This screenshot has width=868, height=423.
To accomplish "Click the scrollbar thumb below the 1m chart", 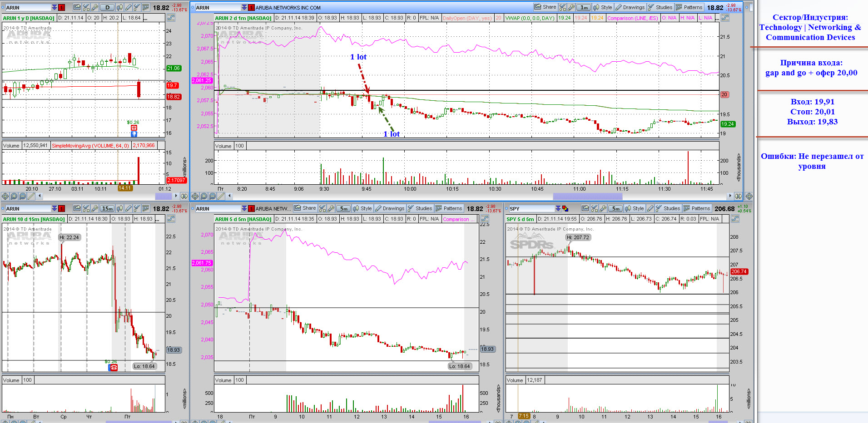I will (587, 196).
